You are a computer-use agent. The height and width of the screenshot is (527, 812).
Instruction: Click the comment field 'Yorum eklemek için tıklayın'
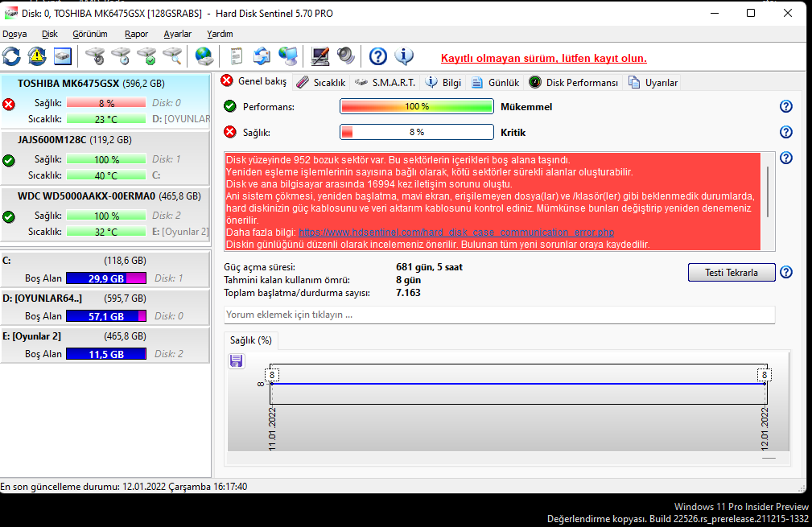[x=499, y=315]
